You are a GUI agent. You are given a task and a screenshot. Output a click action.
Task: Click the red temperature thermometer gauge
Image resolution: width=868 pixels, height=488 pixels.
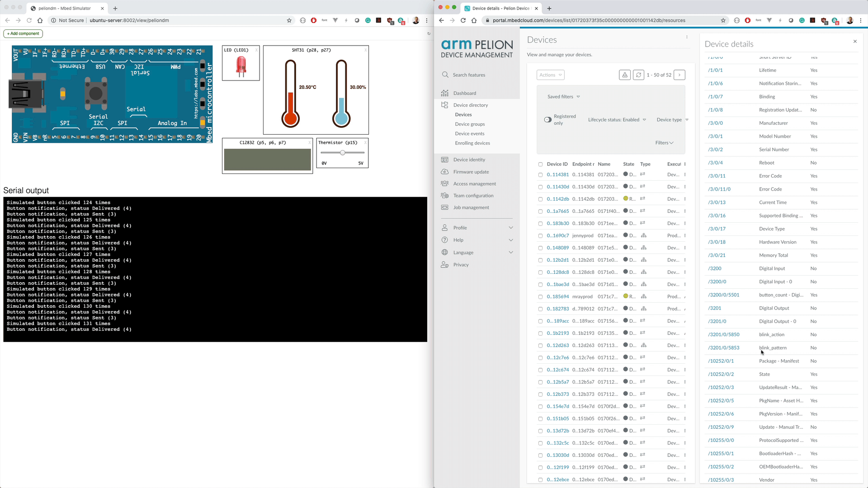point(290,94)
